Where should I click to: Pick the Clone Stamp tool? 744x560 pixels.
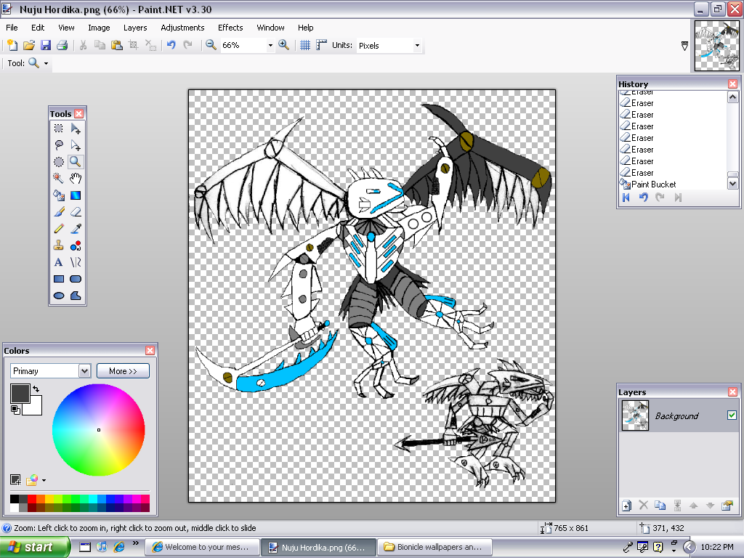click(59, 245)
